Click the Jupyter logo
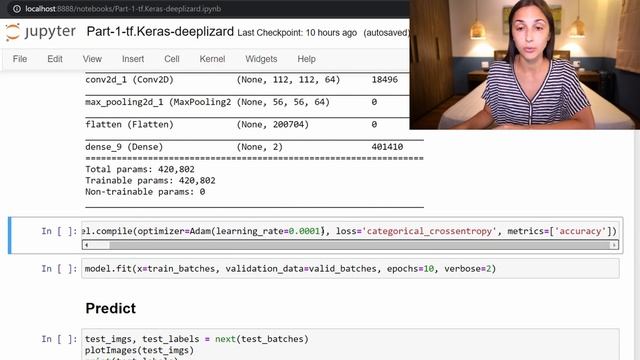Screen dimensions: 640x360 click(x=40, y=32)
